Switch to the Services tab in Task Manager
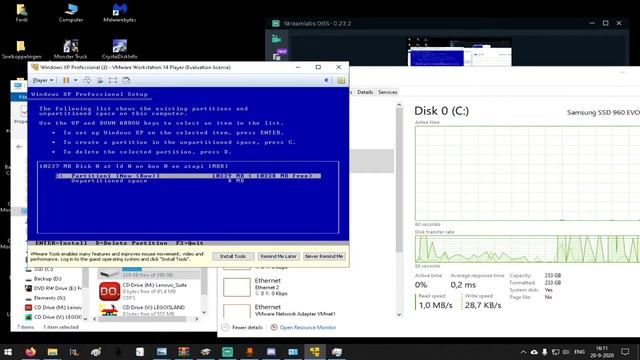 coord(387,92)
